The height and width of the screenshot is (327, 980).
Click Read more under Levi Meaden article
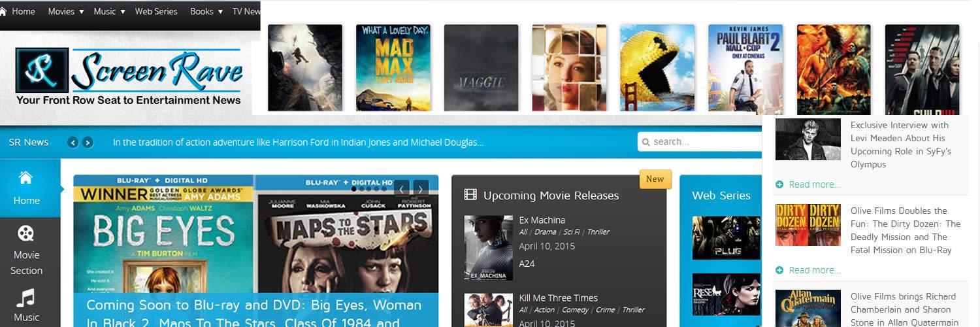[x=815, y=184]
